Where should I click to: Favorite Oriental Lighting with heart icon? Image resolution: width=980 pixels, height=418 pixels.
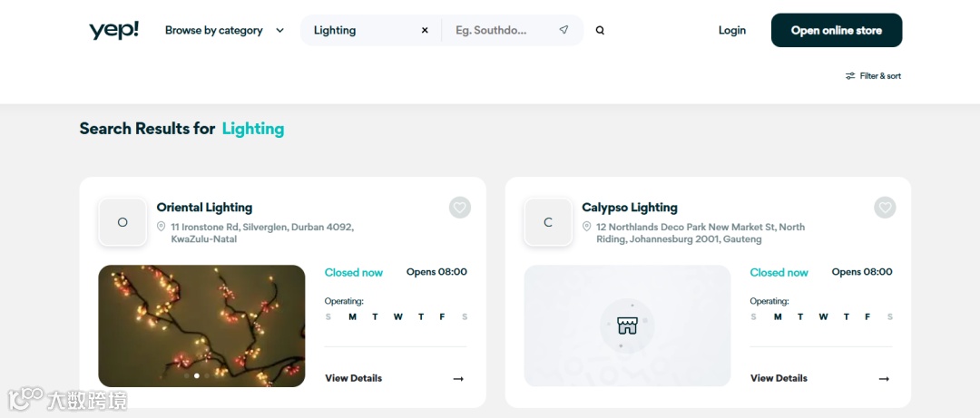click(x=460, y=208)
